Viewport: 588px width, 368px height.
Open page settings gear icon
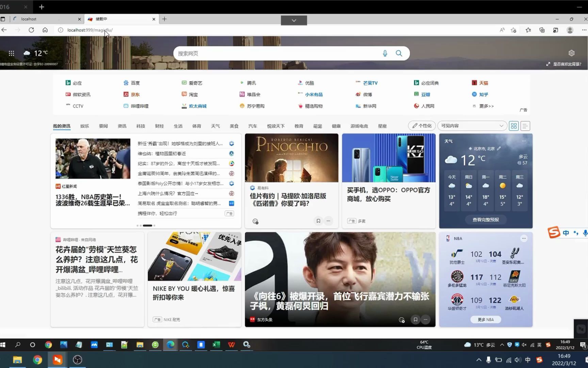point(571,53)
